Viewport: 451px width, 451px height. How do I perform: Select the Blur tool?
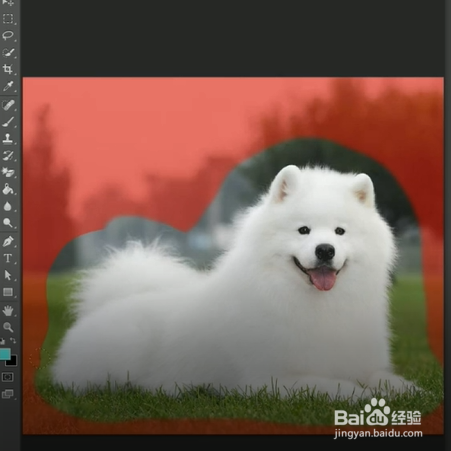click(8, 206)
